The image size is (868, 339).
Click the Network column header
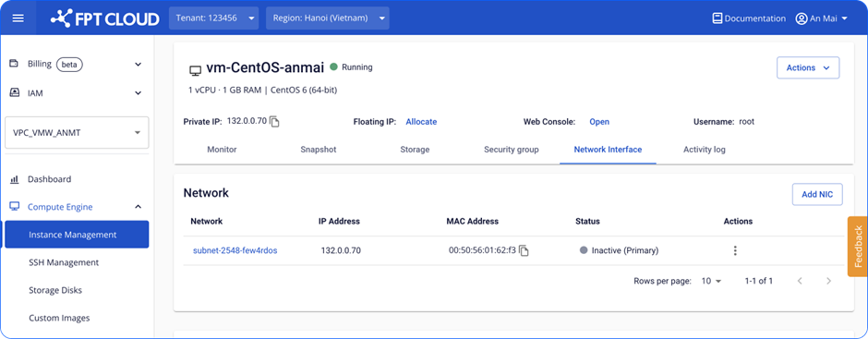tap(207, 221)
